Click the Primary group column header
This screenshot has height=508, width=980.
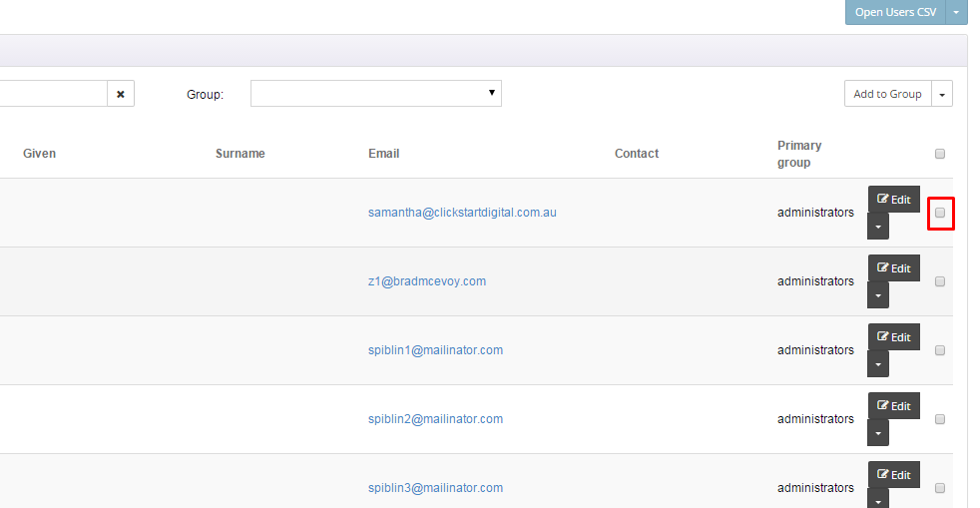click(799, 154)
